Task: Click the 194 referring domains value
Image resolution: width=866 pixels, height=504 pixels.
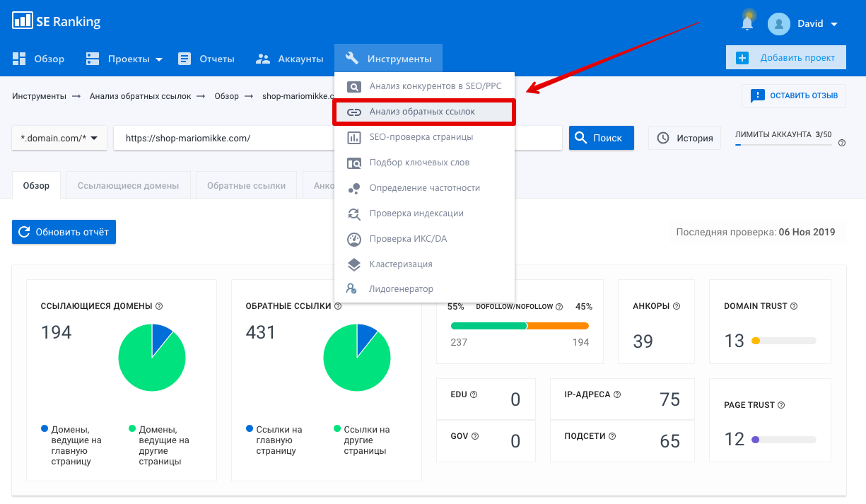Action: 57,332
